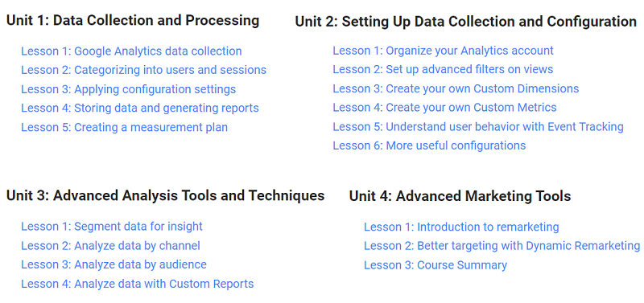Select Create your own Custom Dimensions lesson

pos(456,88)
